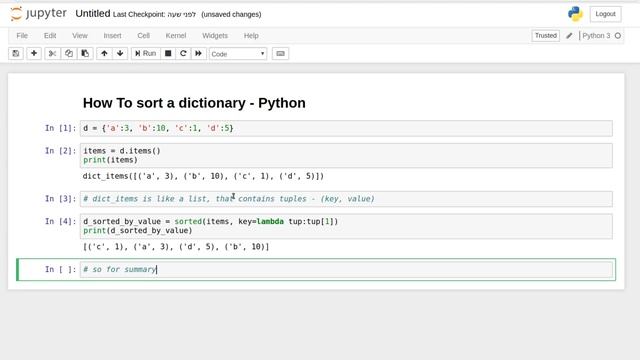Insert a cell below with plus icon

pos(34,53)
